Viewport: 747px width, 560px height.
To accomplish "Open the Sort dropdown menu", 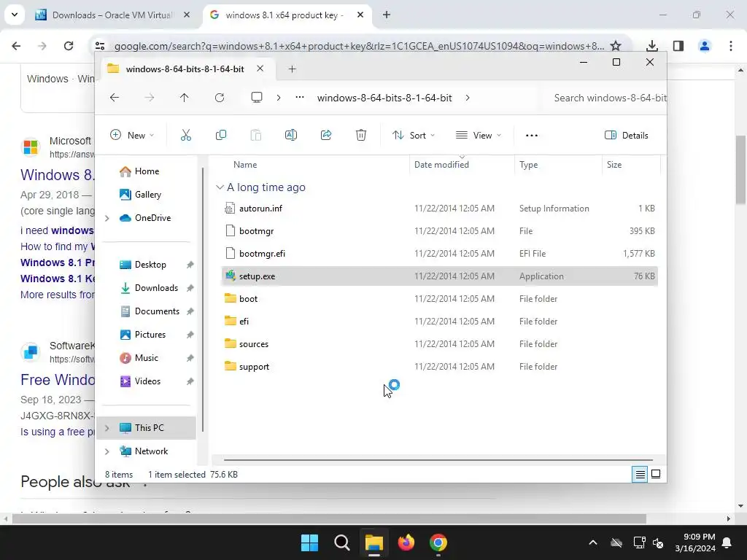I will [x=414, y=135].
